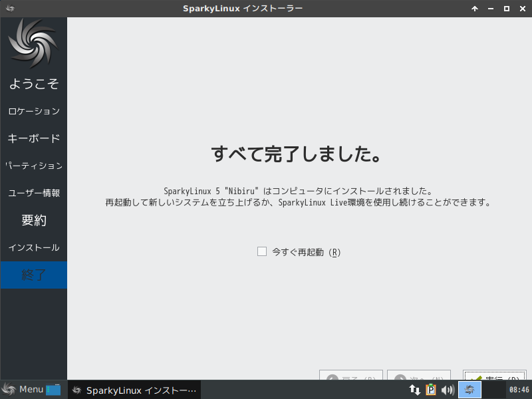
Task: Click the window menu swirl icon in titlebar
Action: (10, 9)
